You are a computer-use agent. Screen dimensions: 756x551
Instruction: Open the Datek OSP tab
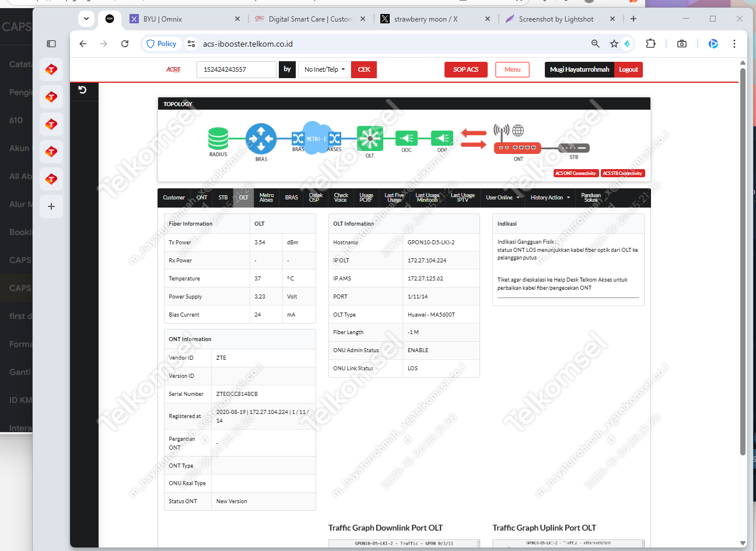pyautogui.click(x=316, y=198)
